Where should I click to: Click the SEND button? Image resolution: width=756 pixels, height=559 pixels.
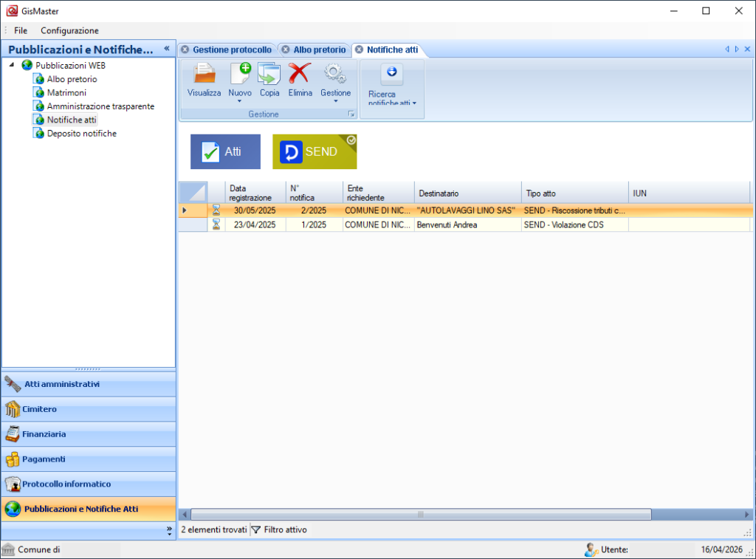point(315,151)
